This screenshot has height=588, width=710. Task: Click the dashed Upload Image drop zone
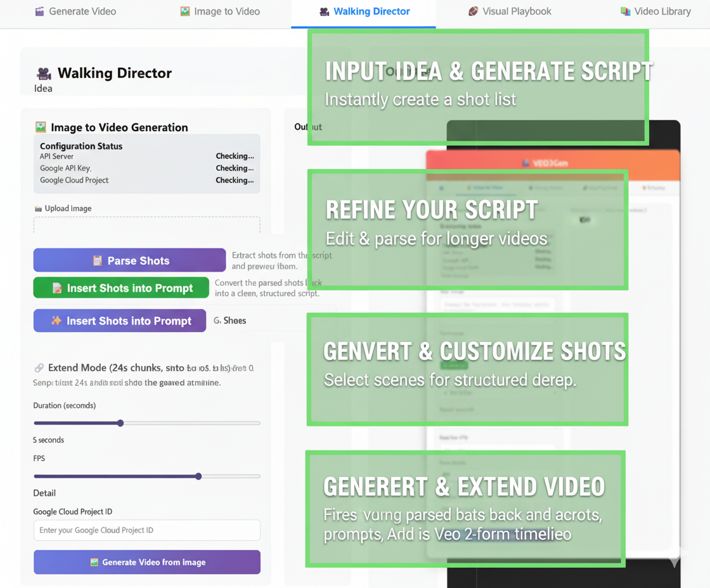pyautogui.click(x=146, y=224)
